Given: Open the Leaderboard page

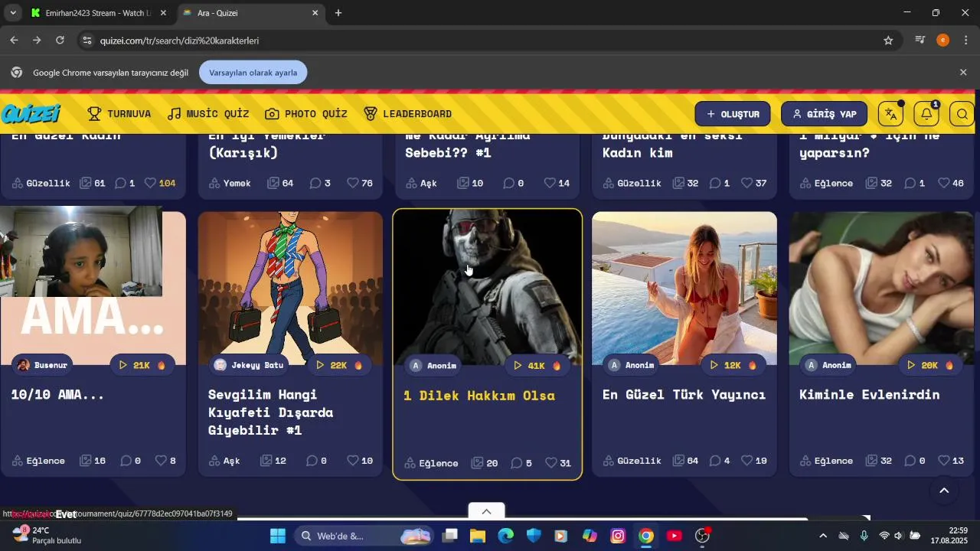Looking at the screenshot, I should (x=407, y=114).
